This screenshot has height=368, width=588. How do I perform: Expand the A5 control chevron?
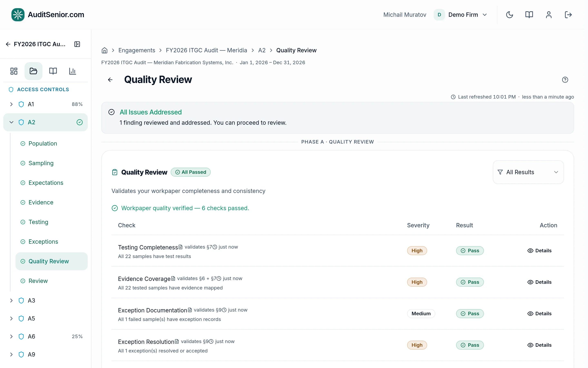click(x=11, y=319)
